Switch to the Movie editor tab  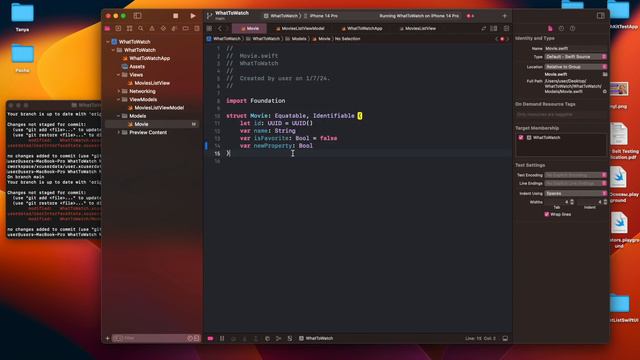(x=249, y=29)
